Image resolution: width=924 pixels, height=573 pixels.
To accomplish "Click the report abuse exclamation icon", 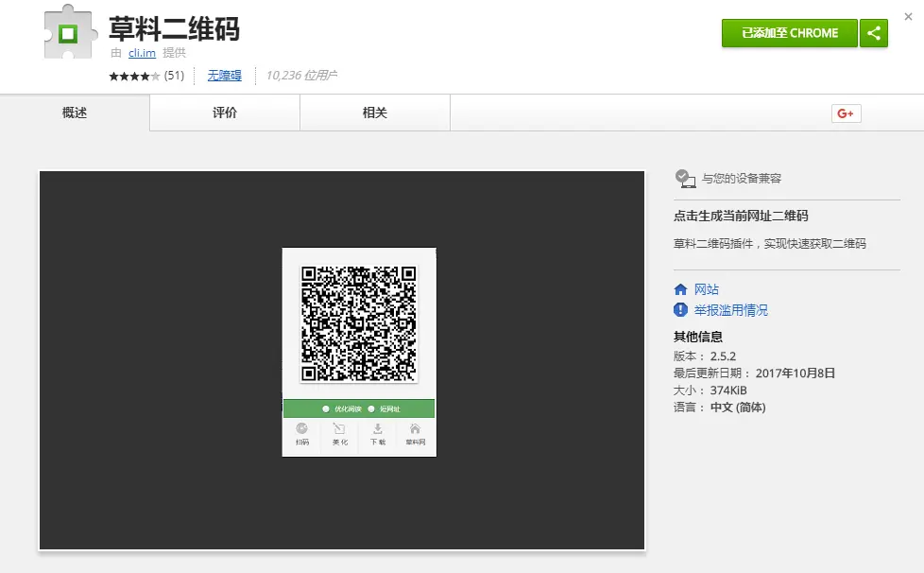I will (680, 310).
